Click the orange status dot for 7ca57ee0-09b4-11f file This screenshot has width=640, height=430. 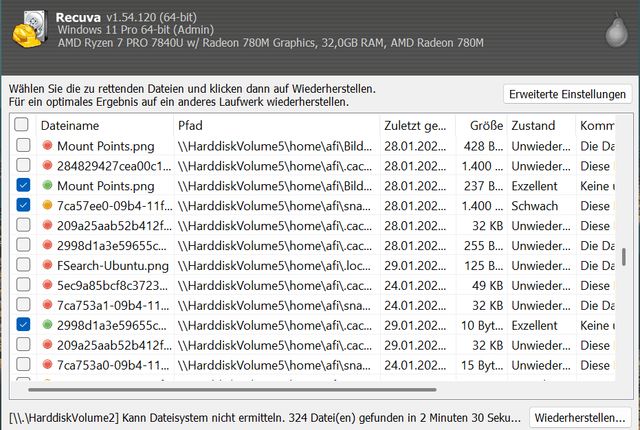(47, 205)
